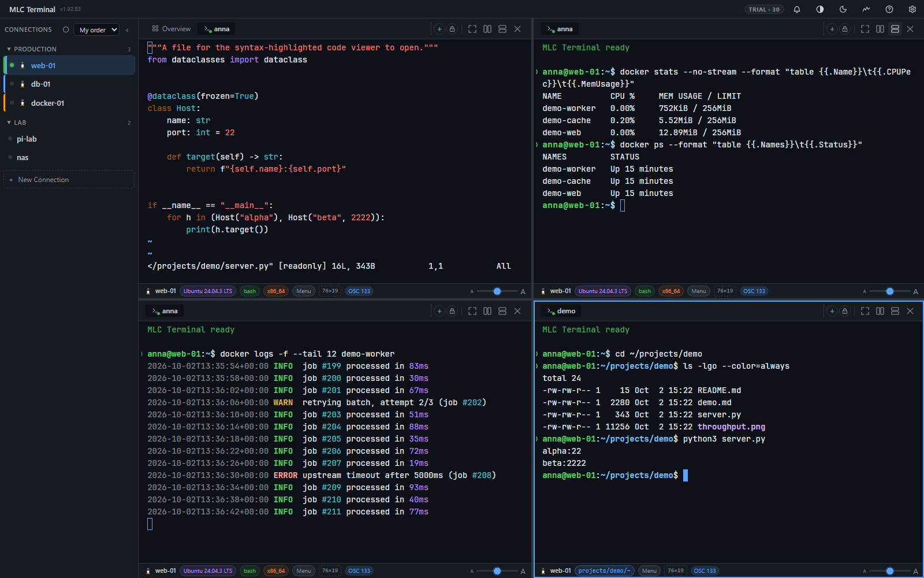924x578 pixels.
Task: Add new tab in demo pane
Action: [832, 311]
